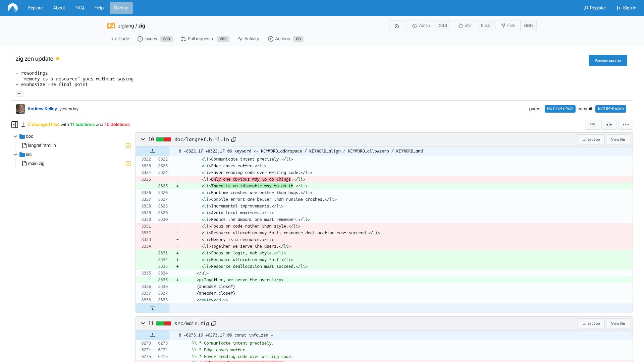Open the Code tab
644x362 pixels.
(x=120, y=39)
